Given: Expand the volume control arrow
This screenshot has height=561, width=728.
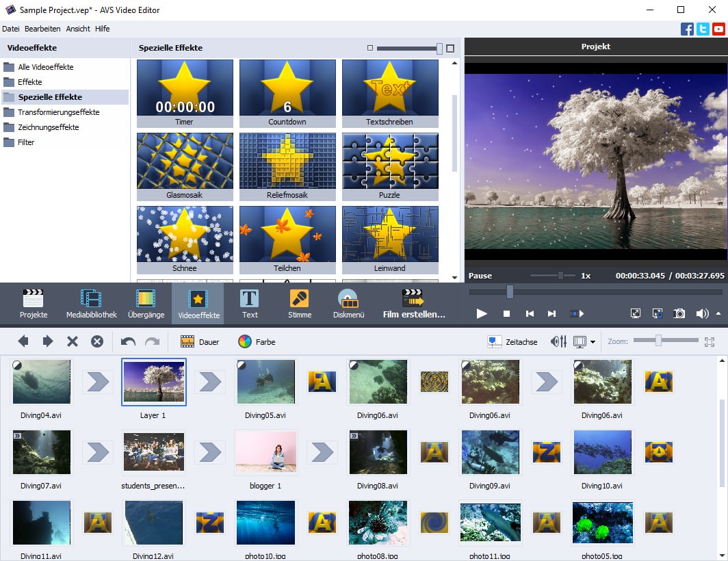Looking at the screenshot, I should tap(718, 313).
